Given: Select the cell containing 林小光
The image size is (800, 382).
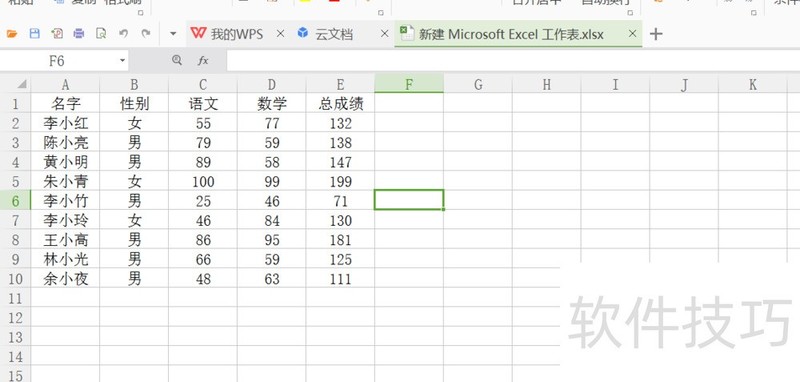Looking at the screenshot, I should (65, 259).
